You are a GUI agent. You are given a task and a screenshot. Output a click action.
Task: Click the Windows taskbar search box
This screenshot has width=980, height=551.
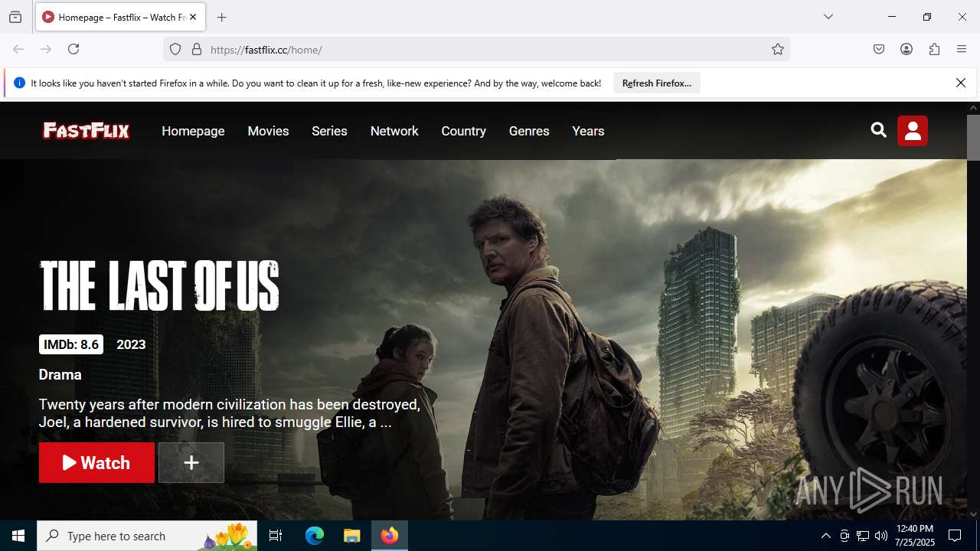(147, 536)
